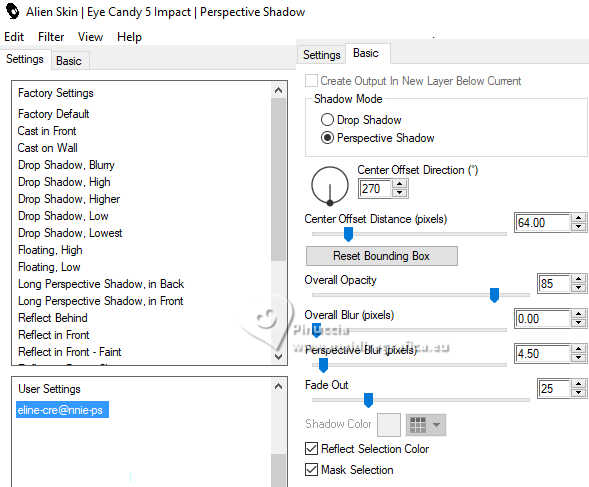Image resolution: width=589 pixels, height=487 pixels.
Task: Click the Alien Skin app icon
Action: tap(13, 11)
